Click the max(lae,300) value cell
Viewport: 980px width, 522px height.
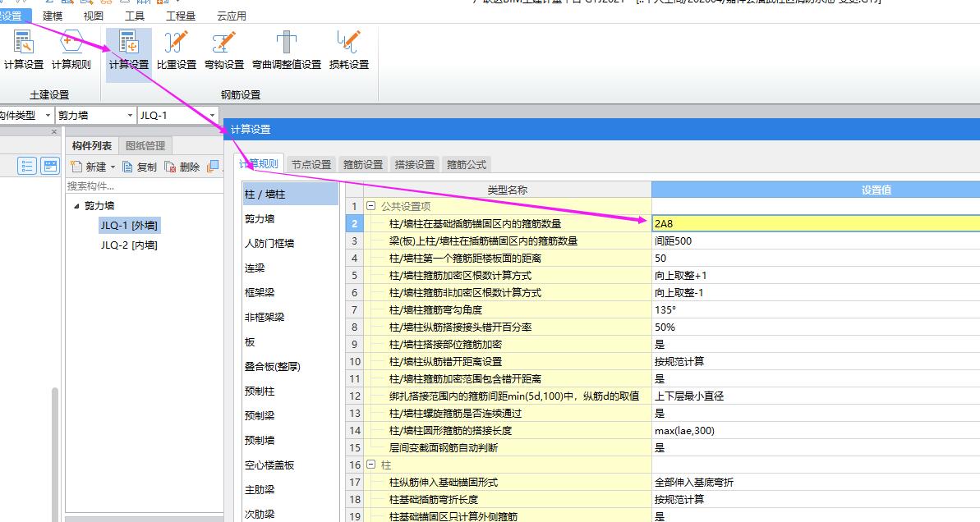tap(816, 430)
